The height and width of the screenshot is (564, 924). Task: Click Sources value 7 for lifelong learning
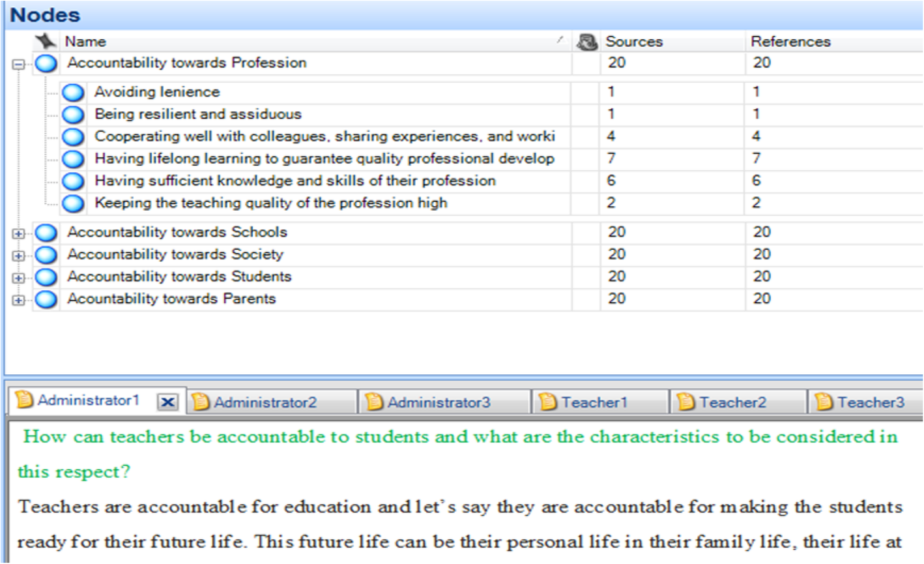click(611, 158)
